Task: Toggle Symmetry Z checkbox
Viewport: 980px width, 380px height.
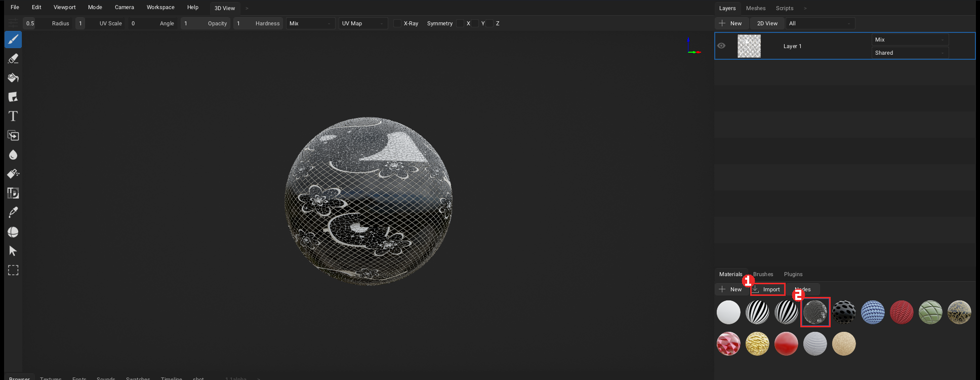Action: pyautogui.click(x=489, y=23)
